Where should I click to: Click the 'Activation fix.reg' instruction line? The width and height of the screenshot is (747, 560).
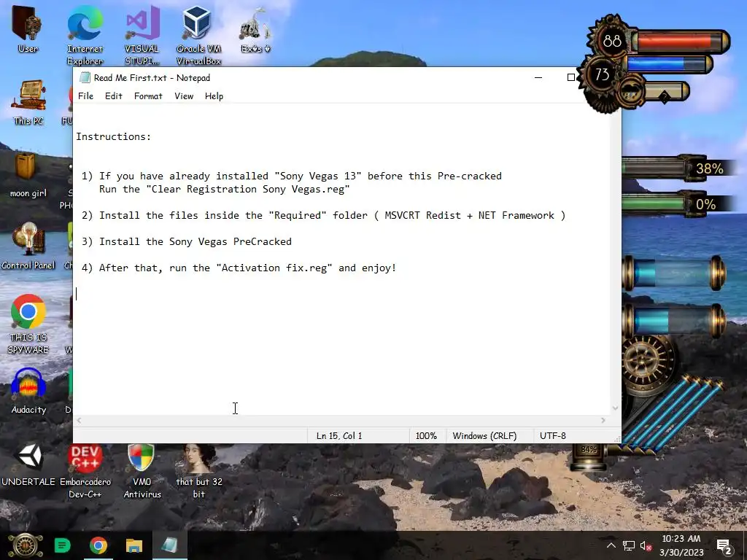pos(239,268)
